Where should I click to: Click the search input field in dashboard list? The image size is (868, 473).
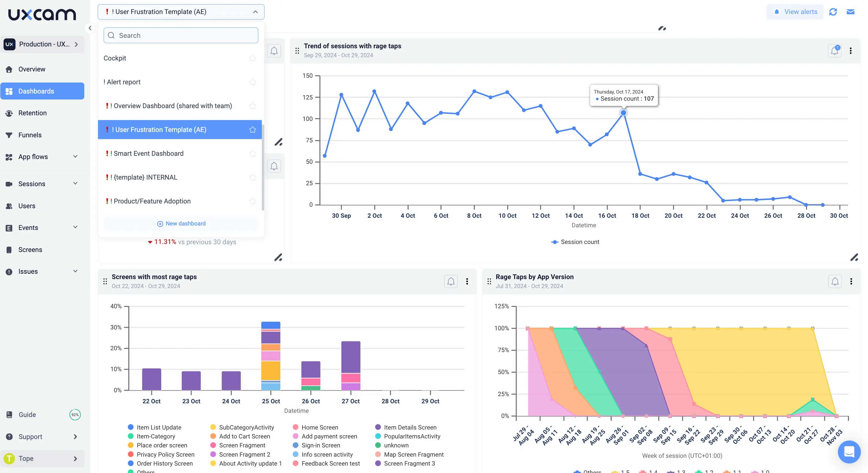(181, 35)
